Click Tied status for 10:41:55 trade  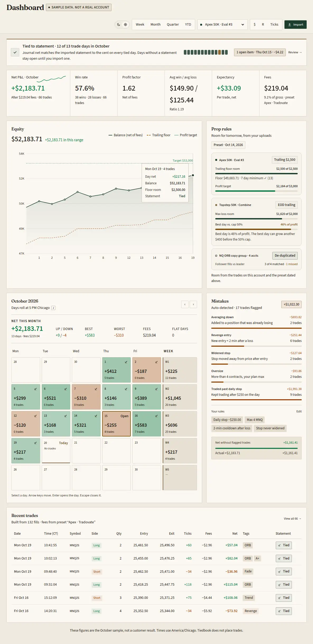284,545
